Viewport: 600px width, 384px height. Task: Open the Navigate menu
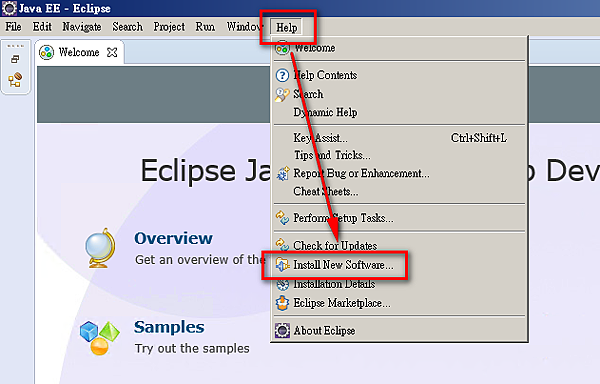(82, 27)
